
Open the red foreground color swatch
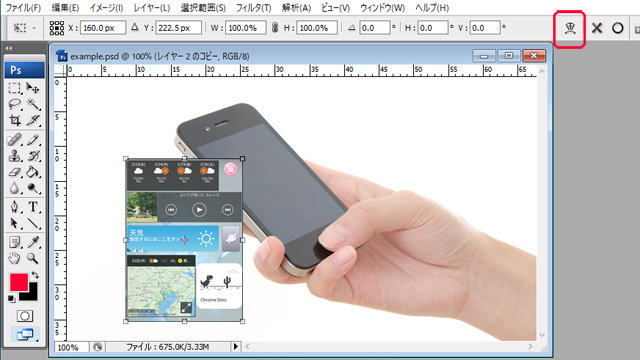point(18,282)
